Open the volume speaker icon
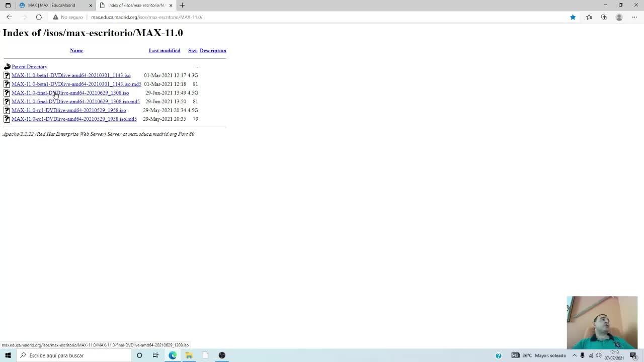644x362 pixels. [x=599, y=355]
